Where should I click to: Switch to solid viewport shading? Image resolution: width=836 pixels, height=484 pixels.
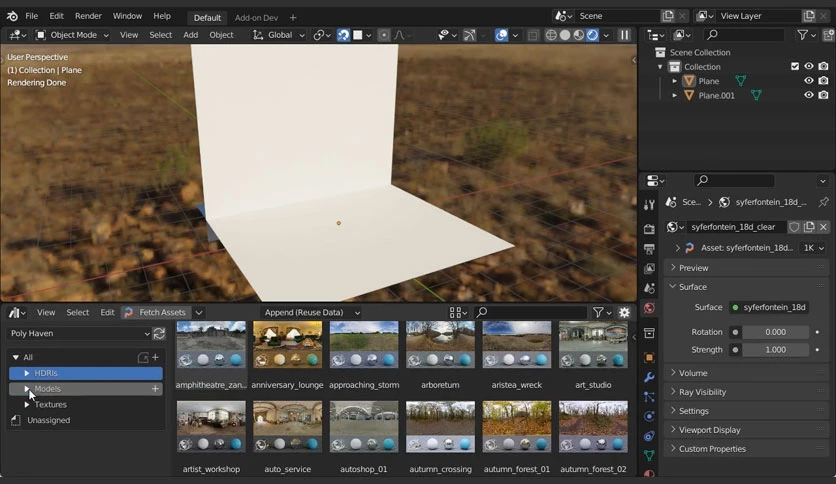pyautogui.click(x=565, y=35)
